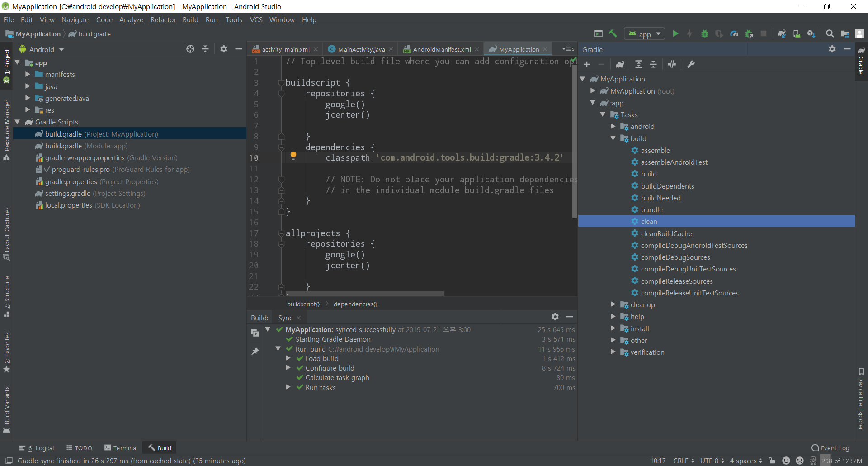
Task: Expand the Run tasks build step
Action: 288,387
